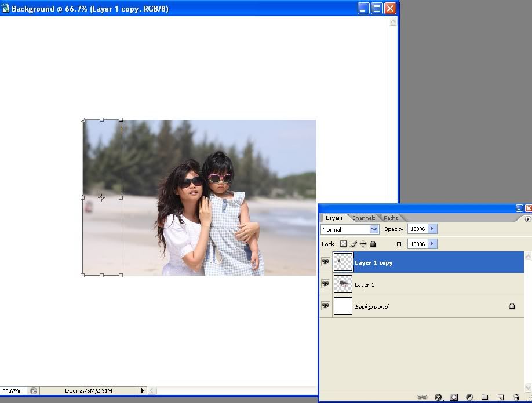This screenshot has width=532, height=403.
Task: Toggle lock position for the layer
Action: tap(363, 244)
